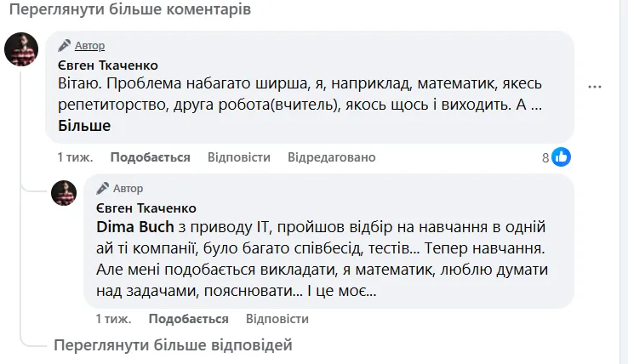Like the top comment with Подобається
The image size is (628, 364).
pyautogui.click(x=150, y=157)
